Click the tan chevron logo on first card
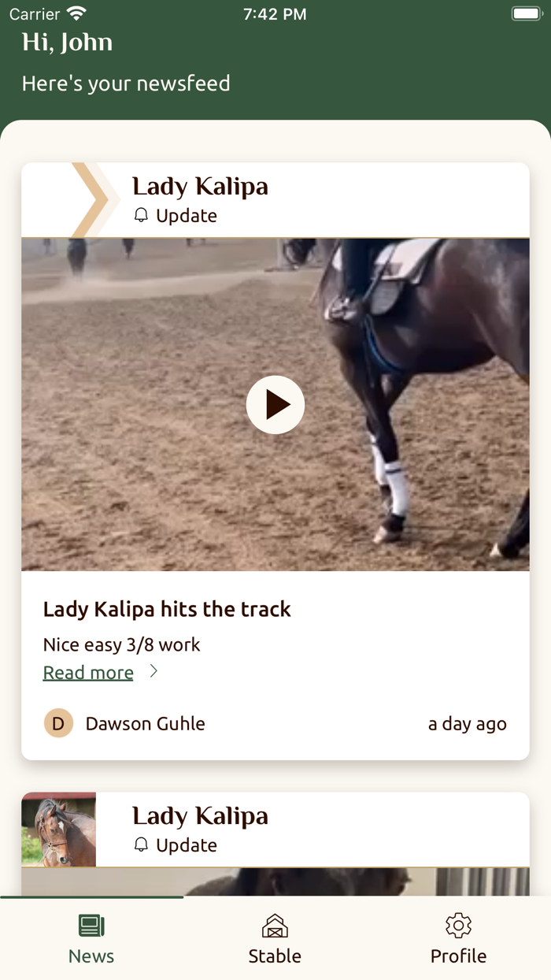 94,200
